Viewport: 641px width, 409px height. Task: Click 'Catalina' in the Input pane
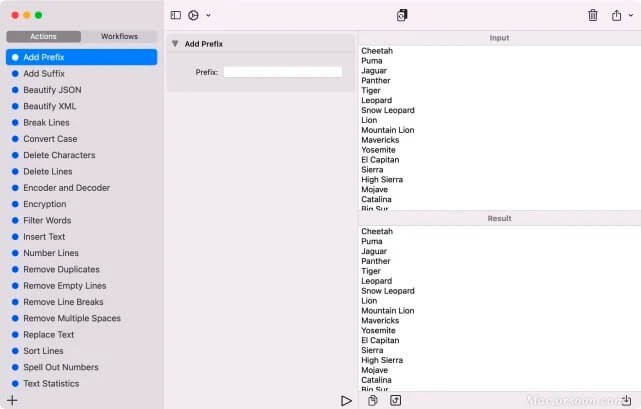377,200
